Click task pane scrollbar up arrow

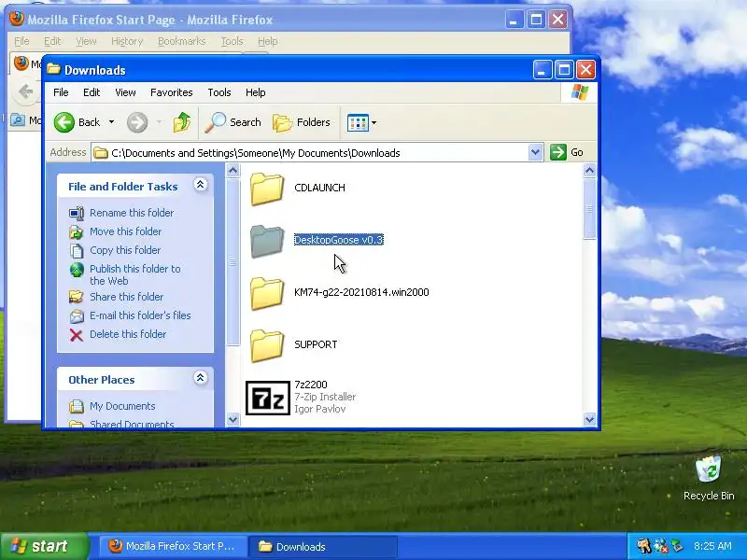(x=233, y=170)
